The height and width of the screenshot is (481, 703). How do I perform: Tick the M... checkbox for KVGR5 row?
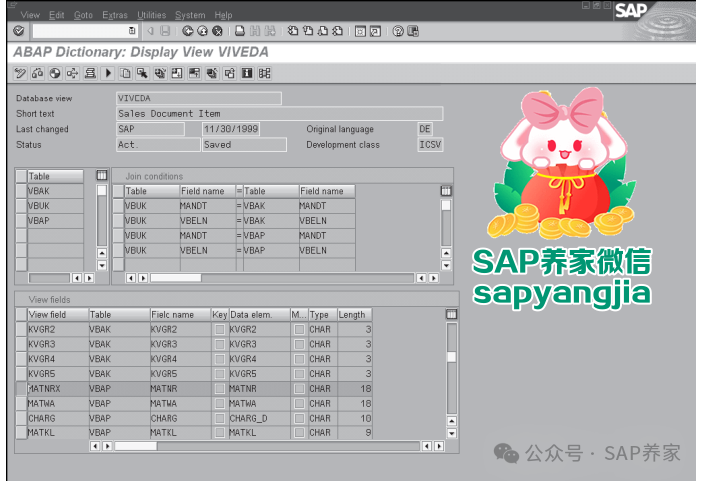pyautogui.click(x=299, y=374)
